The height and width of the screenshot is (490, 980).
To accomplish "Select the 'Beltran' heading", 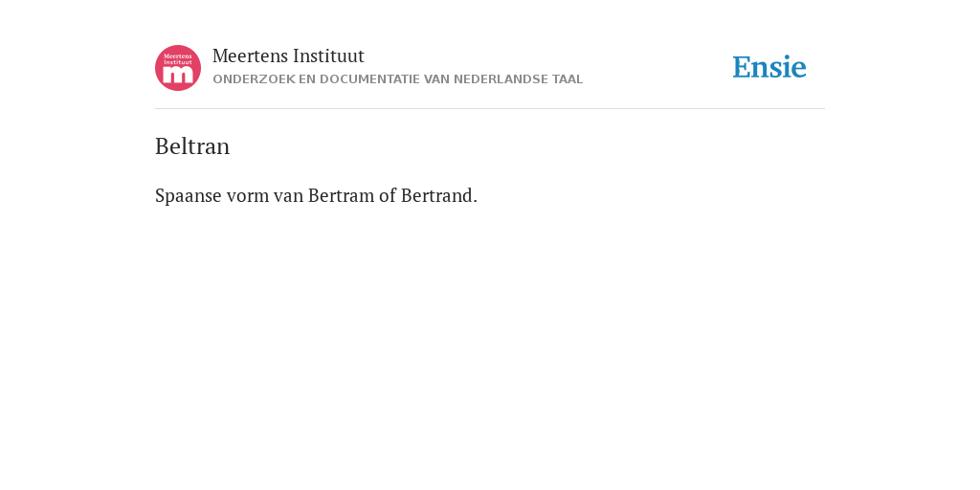I will point(192,146).
